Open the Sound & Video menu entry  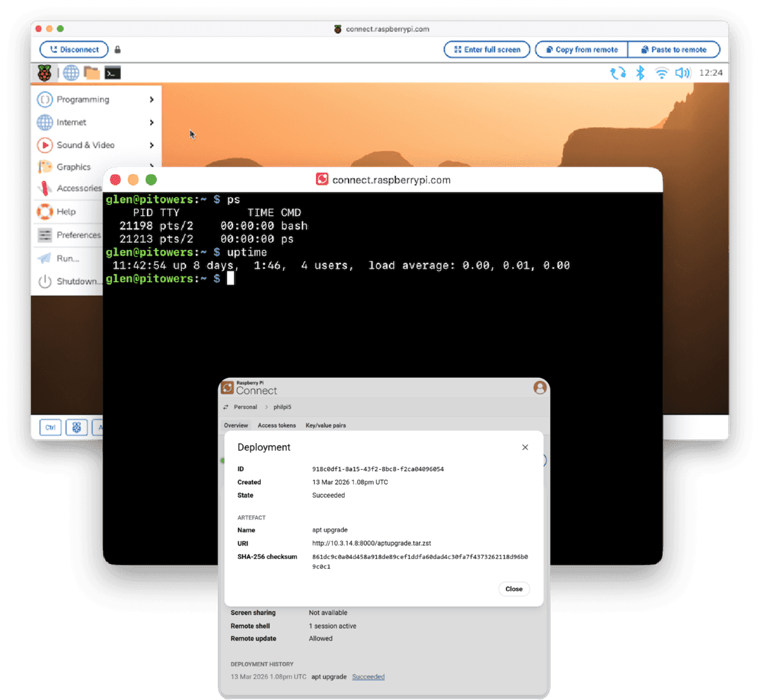tap(96, 145)
